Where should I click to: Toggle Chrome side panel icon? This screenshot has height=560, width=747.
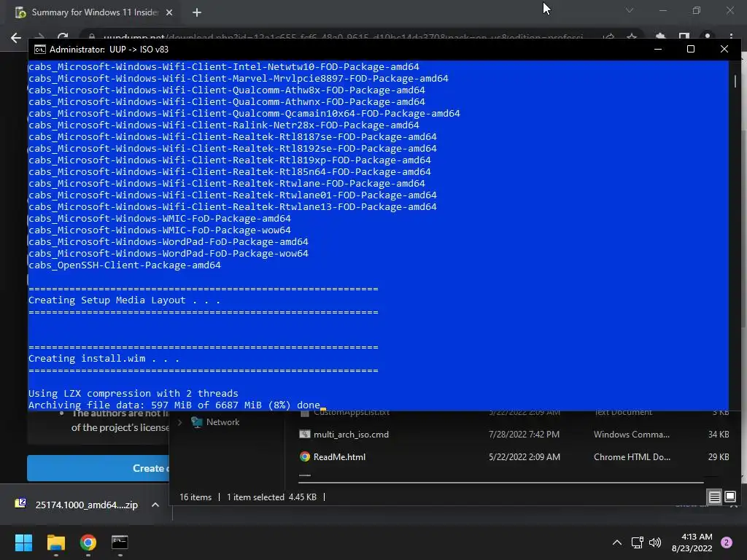(684, 37)
